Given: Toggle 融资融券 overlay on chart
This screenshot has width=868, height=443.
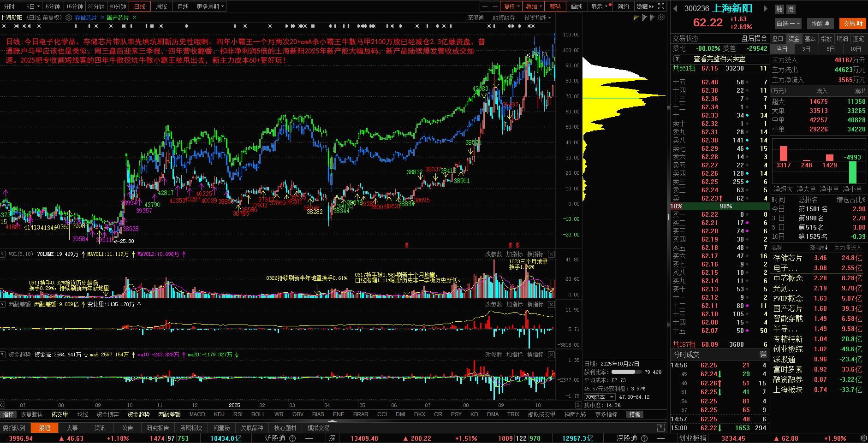Looking at the screenshot, I should [x=504, y=18].
